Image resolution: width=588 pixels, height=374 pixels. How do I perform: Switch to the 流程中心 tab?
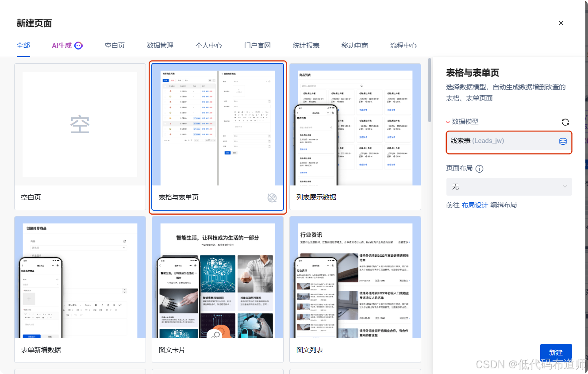pos(404,45)
